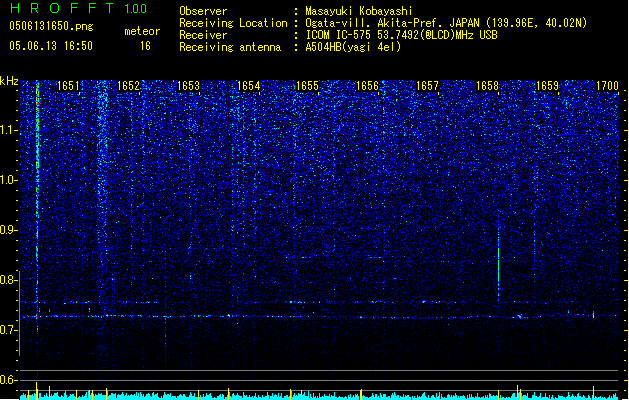Click the date stamp 05.06.13 16:50
Viewport: 629px width, 400px height.
coord(51,46)
